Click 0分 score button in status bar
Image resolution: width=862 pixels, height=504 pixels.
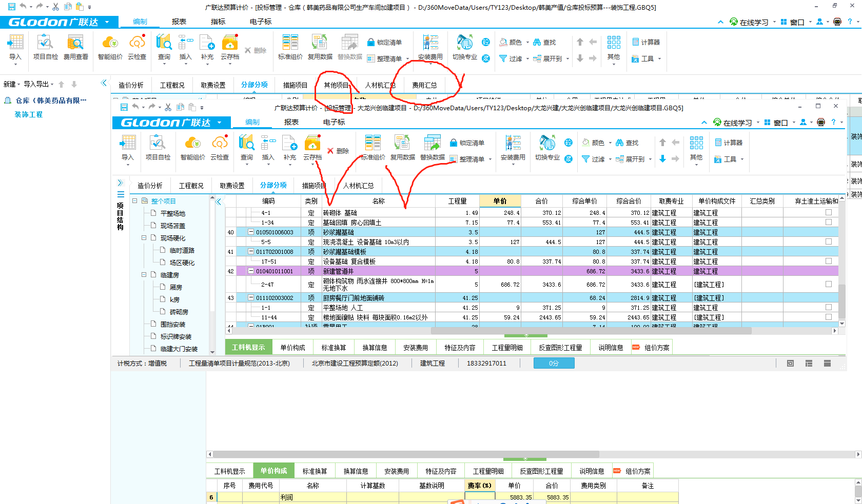(x=554, y=363)
